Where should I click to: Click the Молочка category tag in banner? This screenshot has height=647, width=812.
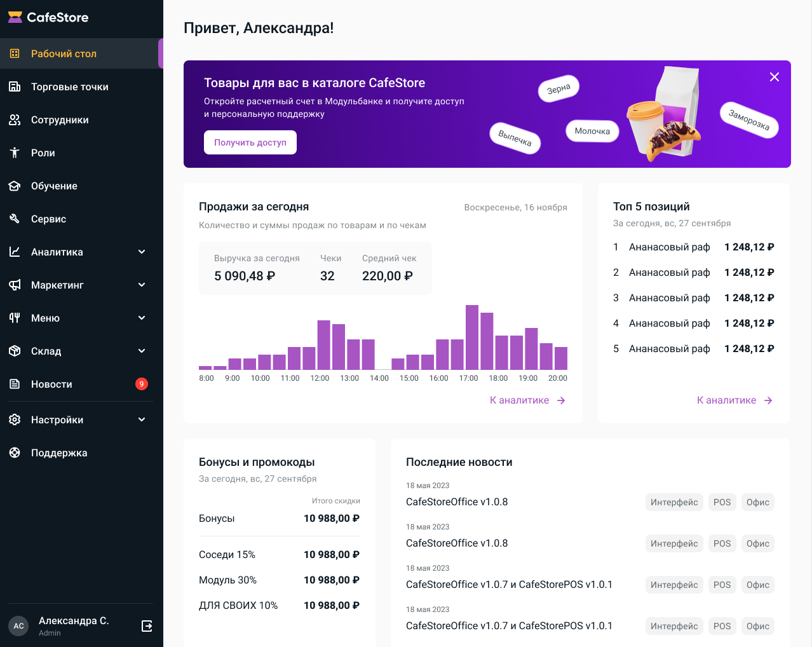(592, 131)
